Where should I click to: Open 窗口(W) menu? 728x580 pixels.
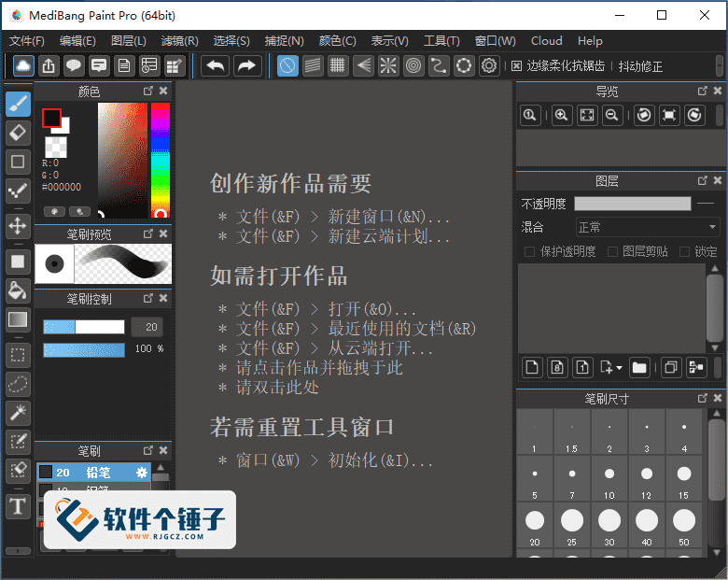[x=495, y=41]
